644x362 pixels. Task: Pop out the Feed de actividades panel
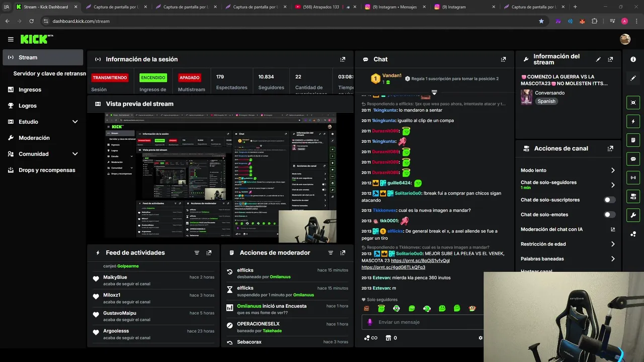209,253
